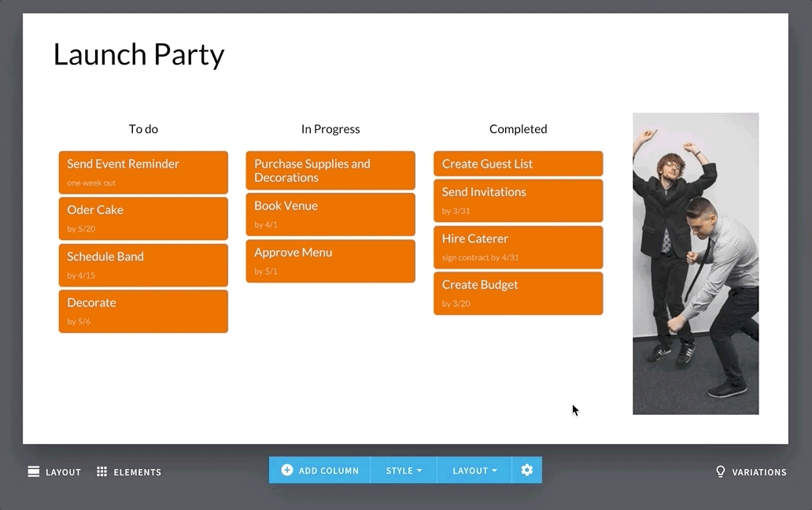Select the In Progress column header

(x=330, y=129)
